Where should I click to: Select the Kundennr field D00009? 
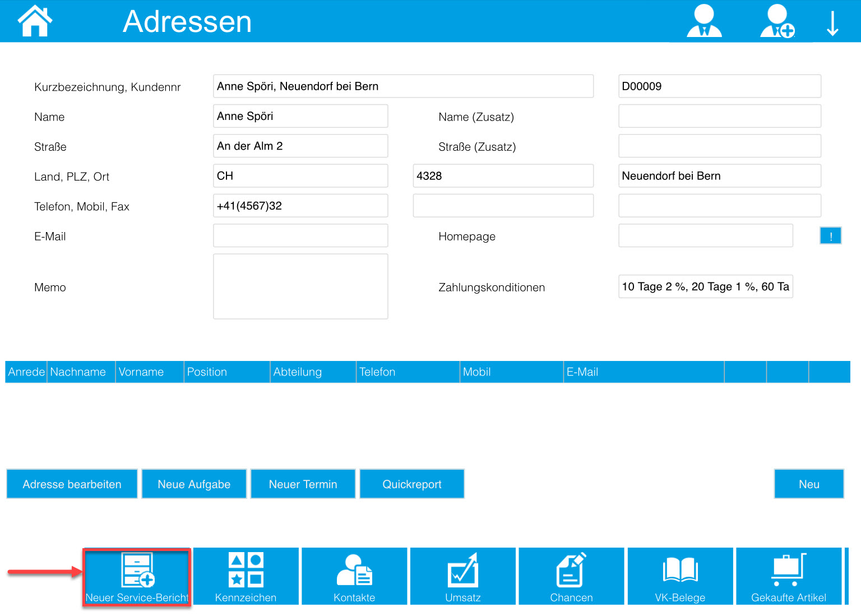(720, 86)
